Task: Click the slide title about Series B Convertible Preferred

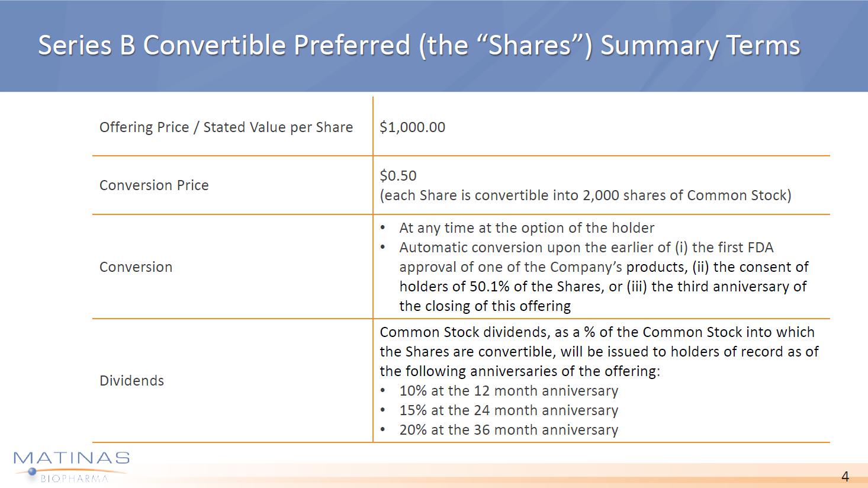Action: (419, 45)
